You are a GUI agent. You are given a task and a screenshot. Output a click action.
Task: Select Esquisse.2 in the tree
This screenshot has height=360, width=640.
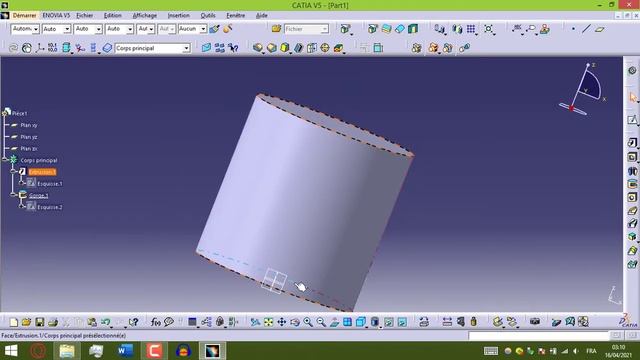pos(50,207)
